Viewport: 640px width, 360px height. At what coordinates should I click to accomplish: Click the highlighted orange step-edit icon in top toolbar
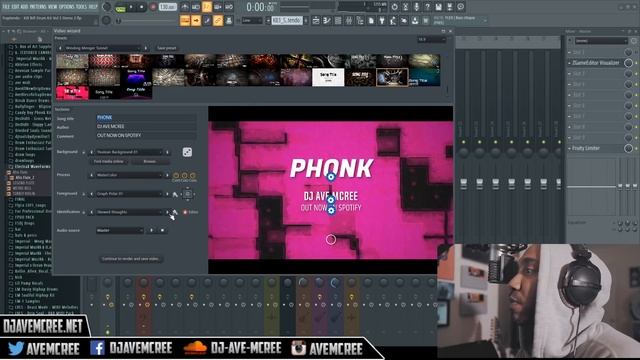pyautogui.click(x=207, y=7)
